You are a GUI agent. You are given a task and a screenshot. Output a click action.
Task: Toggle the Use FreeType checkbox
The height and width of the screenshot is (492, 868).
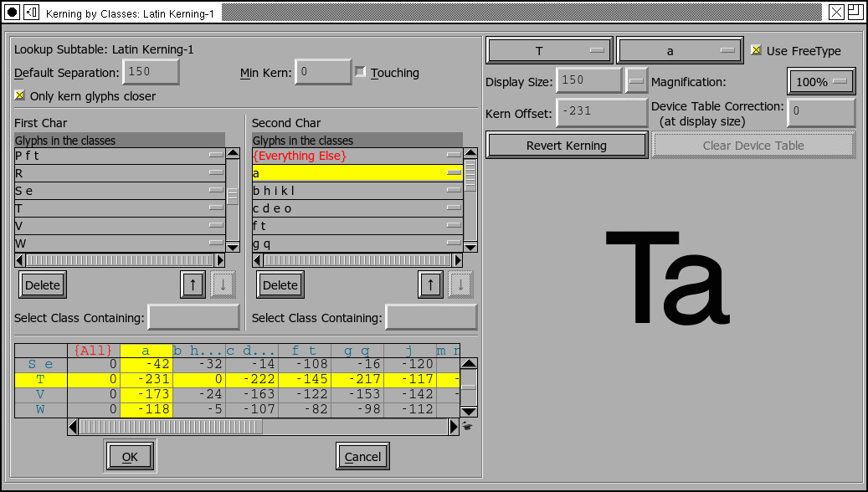click(757, 50)
